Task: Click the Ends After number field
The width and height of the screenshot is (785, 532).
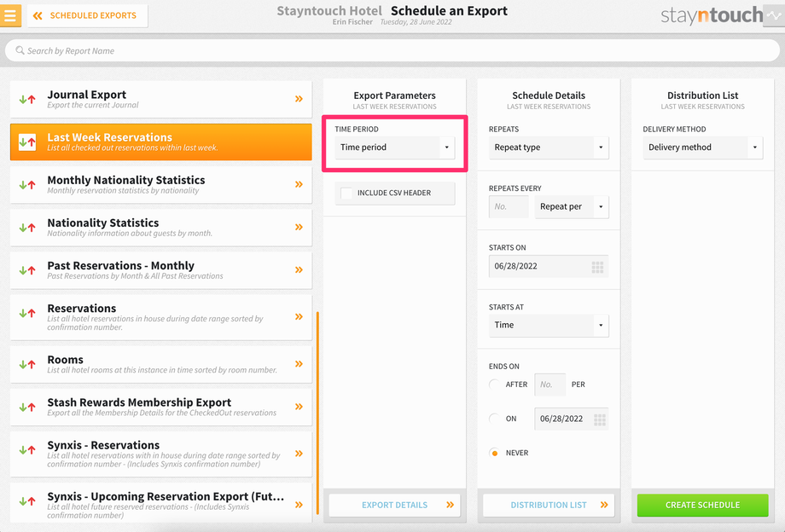Action: [x=549, y=385]
